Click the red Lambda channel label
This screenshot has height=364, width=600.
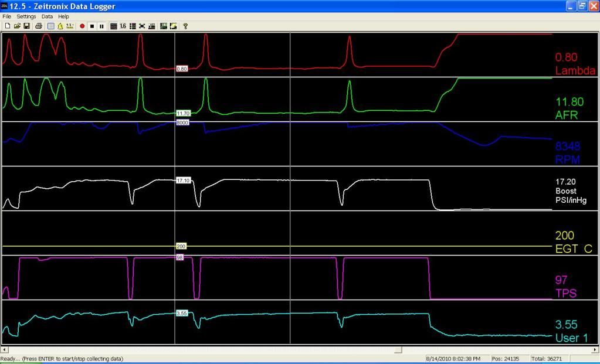(x=575, y=71)
